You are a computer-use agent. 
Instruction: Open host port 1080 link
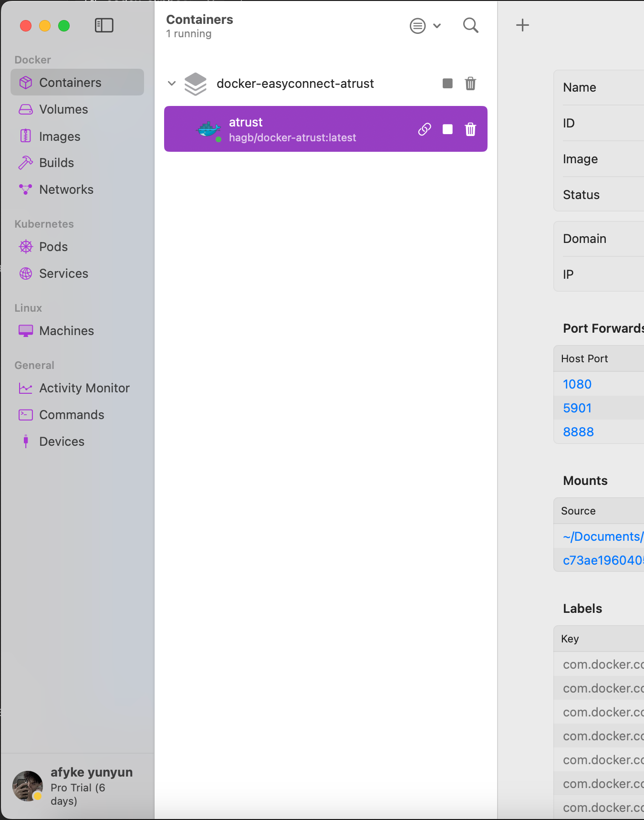point(577,384)
